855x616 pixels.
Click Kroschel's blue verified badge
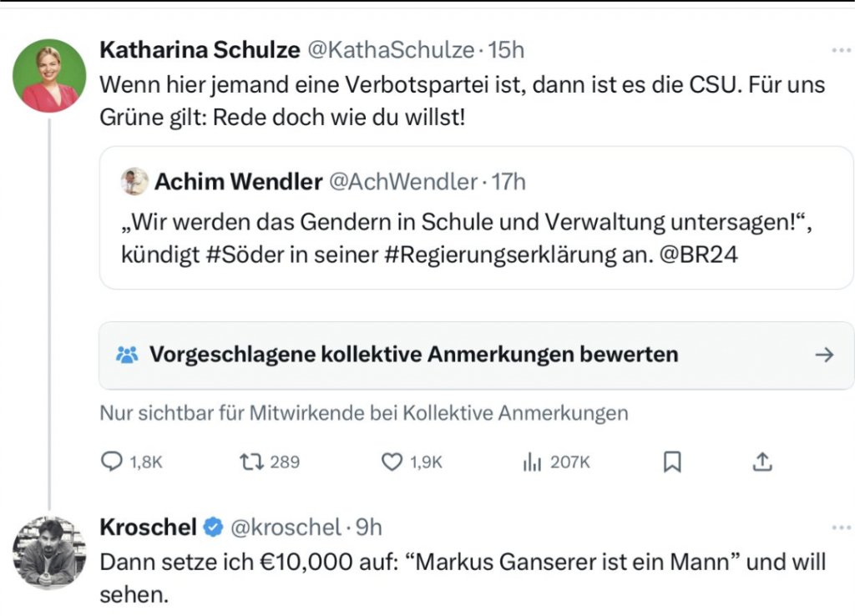[x=214, y=528]
